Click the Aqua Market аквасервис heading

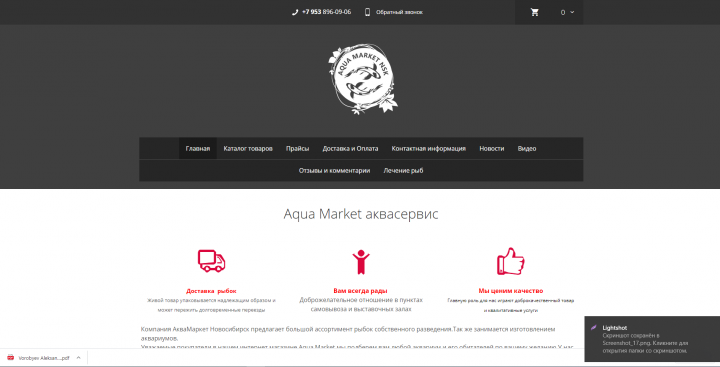pyautogui.click(x=361, y=214)
